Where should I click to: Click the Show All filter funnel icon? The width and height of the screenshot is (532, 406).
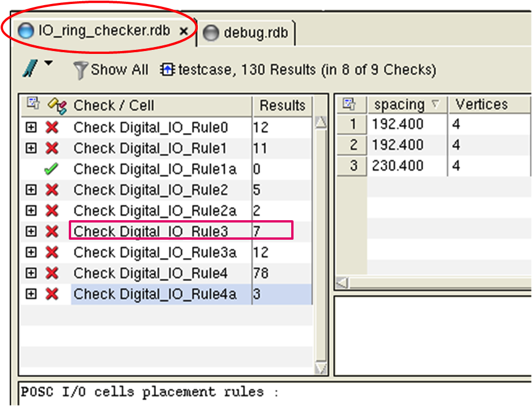(x=80, y=71)
